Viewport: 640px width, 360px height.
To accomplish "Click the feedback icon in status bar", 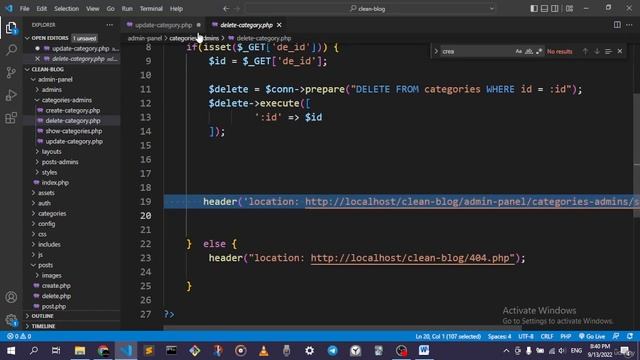I will coord(616,336).
